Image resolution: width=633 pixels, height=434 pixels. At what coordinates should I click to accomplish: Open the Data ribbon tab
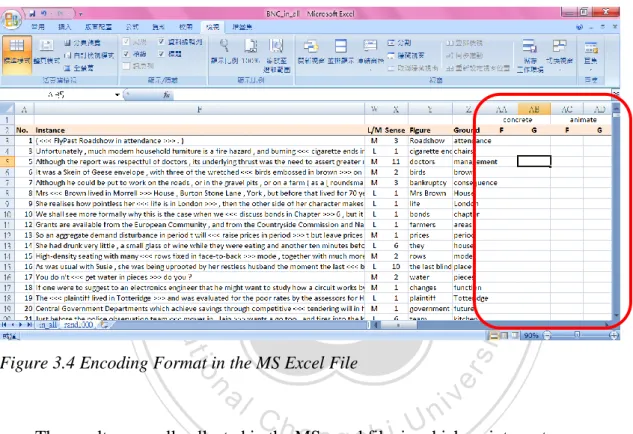pos(158,27)
